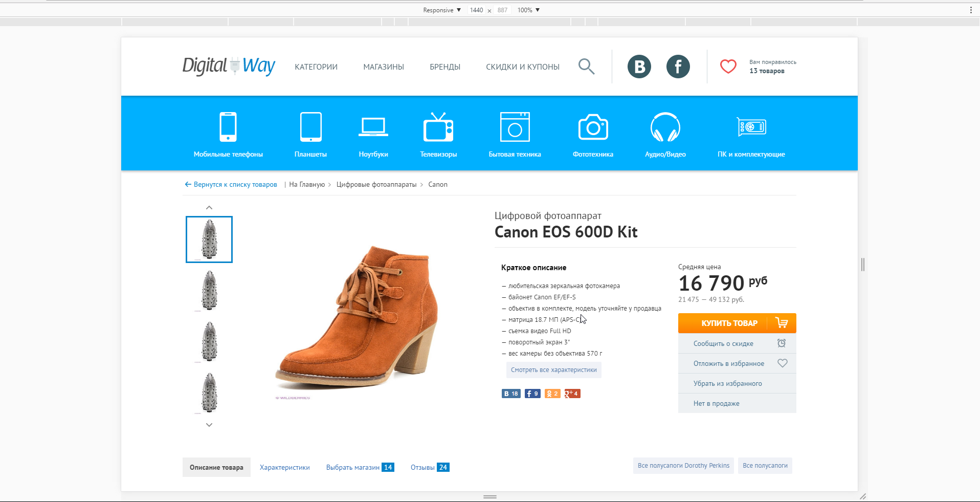Open the 100% zoom dropdown
980x502 pixels.
(528, 10)
